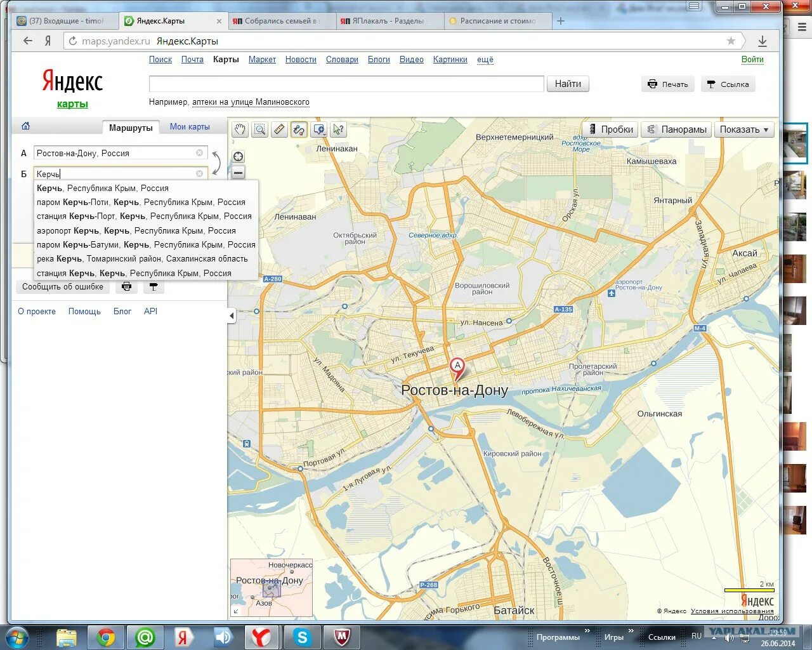Expand the ещё services menu

coord(485,59)
